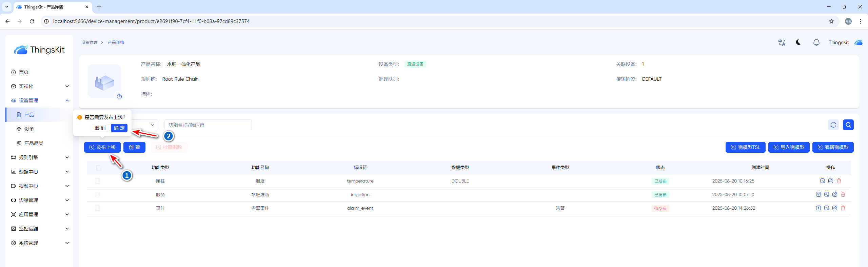Delete the temperature row via trash icon
This screenshot has width=868, height=267.
click(839, 181)
